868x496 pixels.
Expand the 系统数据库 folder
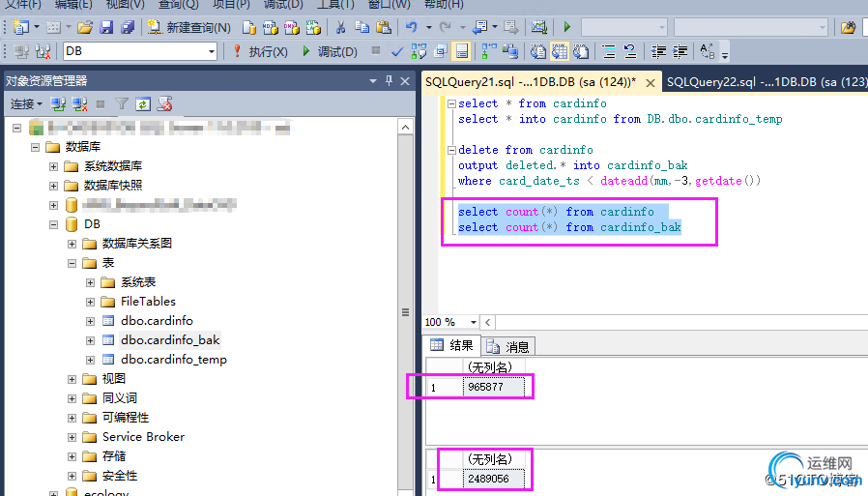54,166
